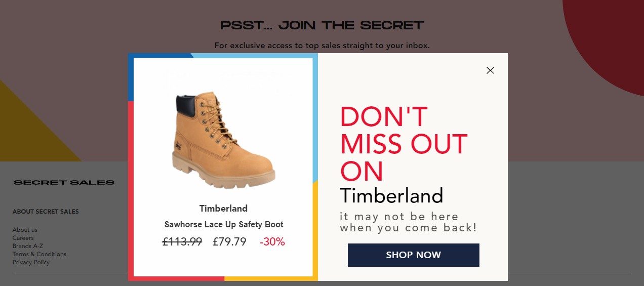Click the DON'T MISS OUT ON headline
The height and width of the screenshot is (286, 644).
(404, 144)
